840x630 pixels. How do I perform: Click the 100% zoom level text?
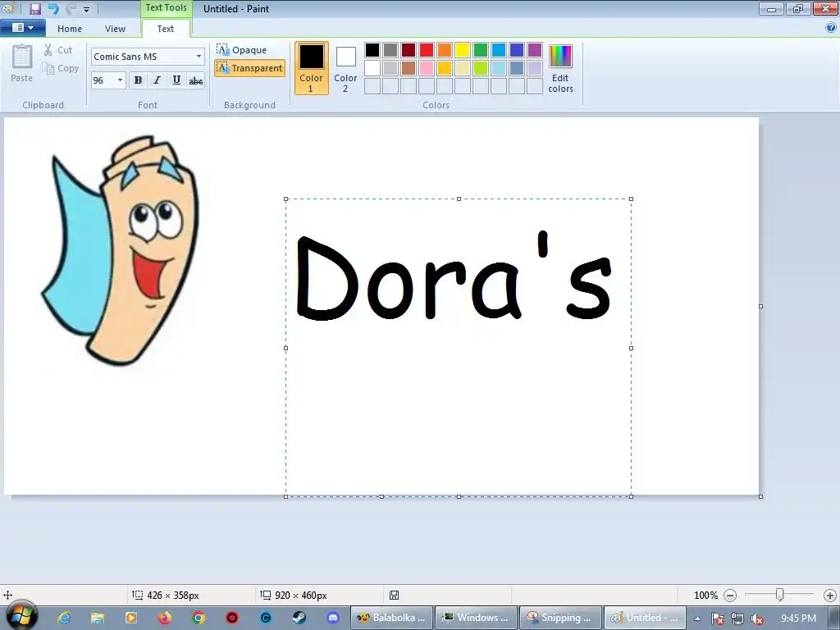click(x=705, y=596)
